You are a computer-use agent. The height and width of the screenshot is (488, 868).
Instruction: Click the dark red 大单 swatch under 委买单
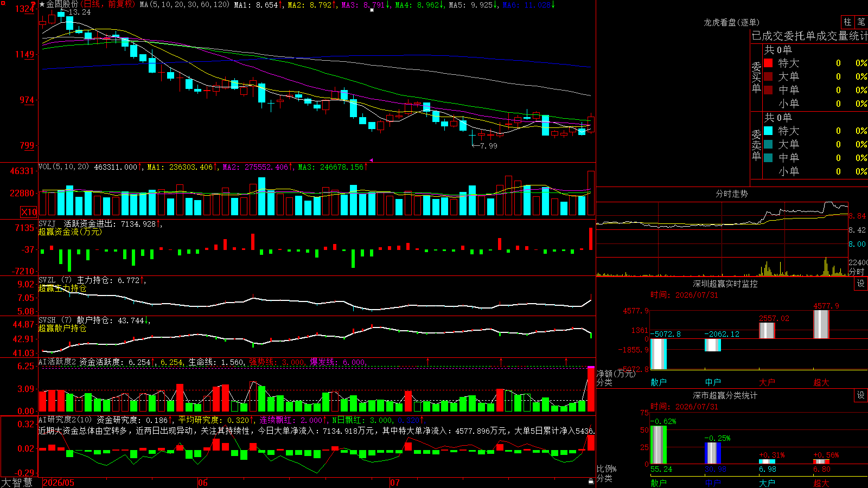click(768, 76)
